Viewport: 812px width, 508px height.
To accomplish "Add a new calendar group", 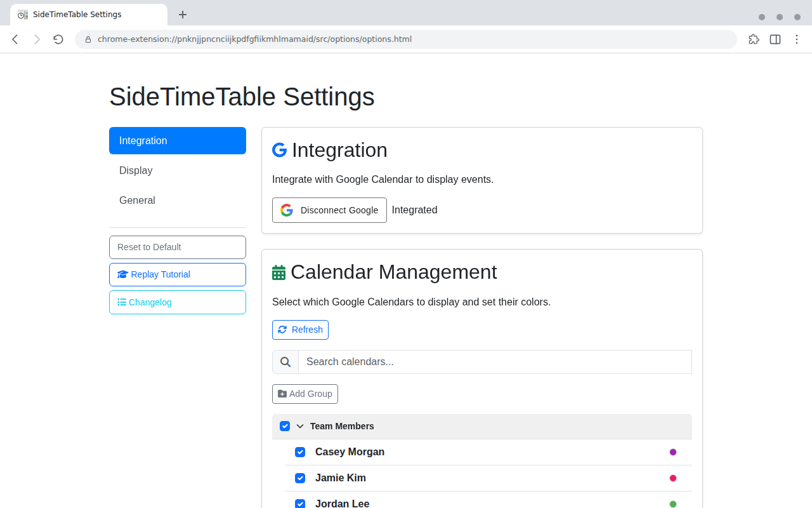I will [x=305, y=394].
